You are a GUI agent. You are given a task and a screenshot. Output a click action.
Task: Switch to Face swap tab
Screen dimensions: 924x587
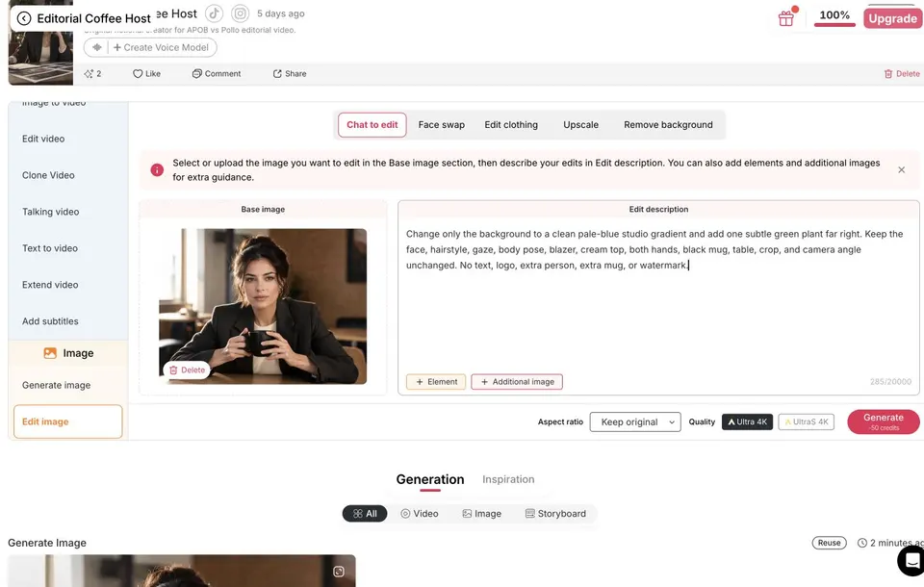coord(442,125)
